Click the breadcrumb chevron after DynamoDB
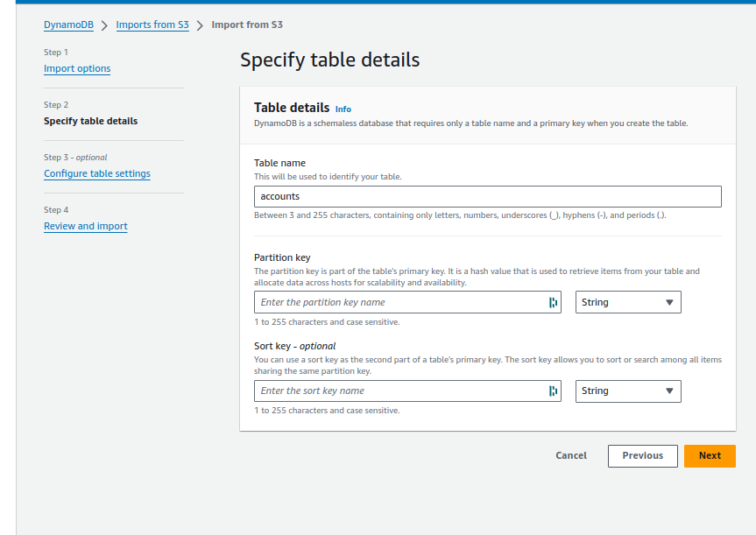 tap(104, 25)
